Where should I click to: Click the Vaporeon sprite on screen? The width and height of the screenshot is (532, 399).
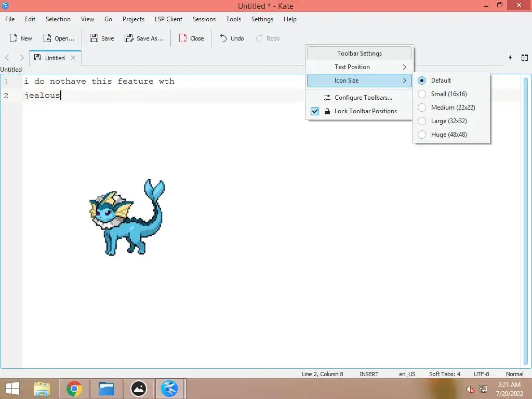127,217
